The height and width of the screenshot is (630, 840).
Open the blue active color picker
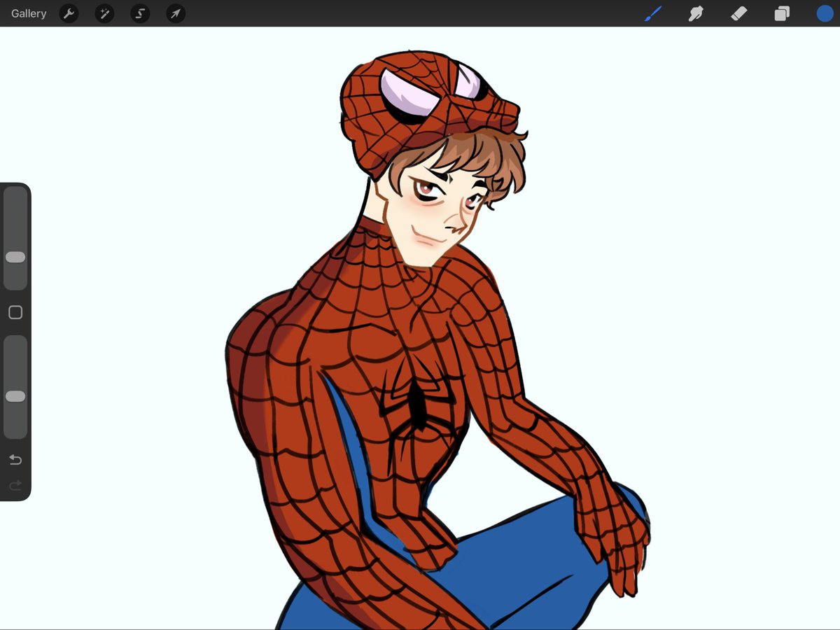click(825, 13)
